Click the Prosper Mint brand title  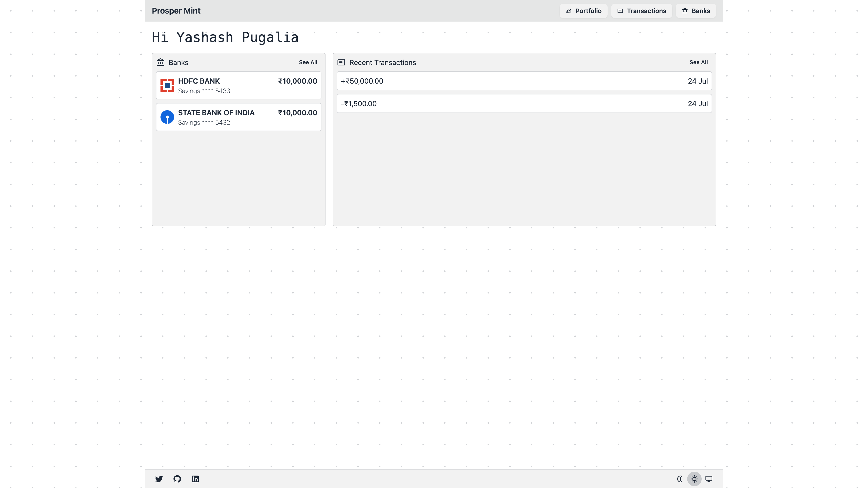176,11
